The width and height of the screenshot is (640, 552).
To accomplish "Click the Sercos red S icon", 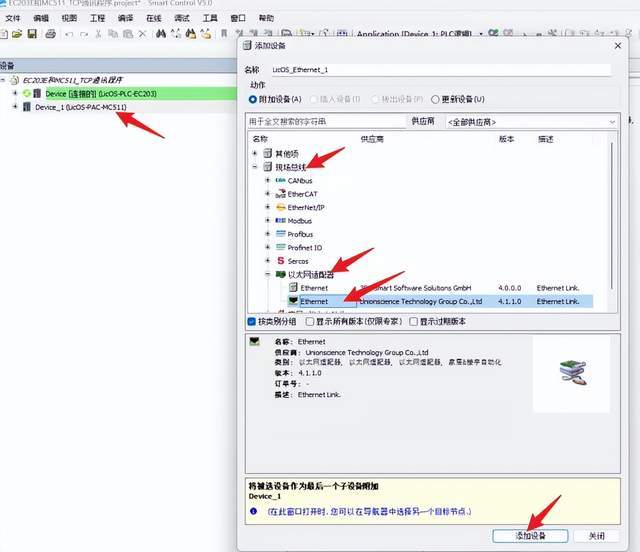I will tap(280, 261).
